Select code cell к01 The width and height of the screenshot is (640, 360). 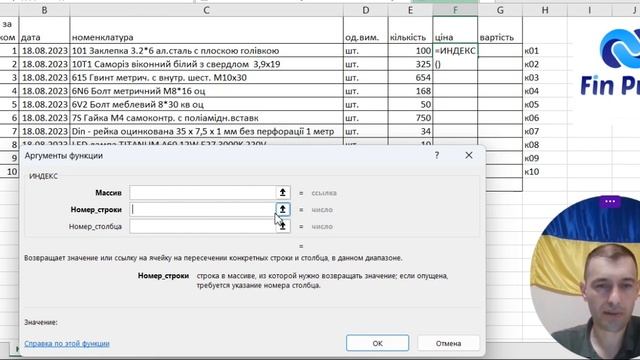click(545, 51)
